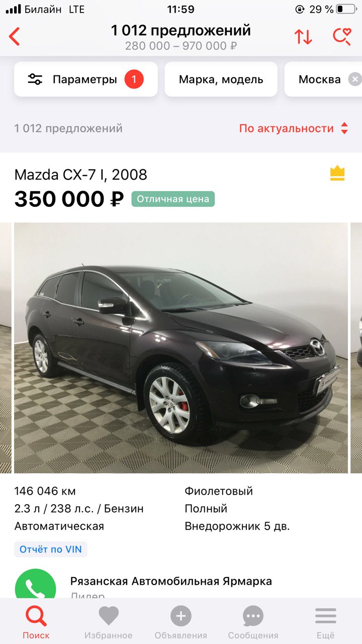Viewport: 362px width, 644px height.
Task: Open the Избранное tab
Action: point(109,622)
